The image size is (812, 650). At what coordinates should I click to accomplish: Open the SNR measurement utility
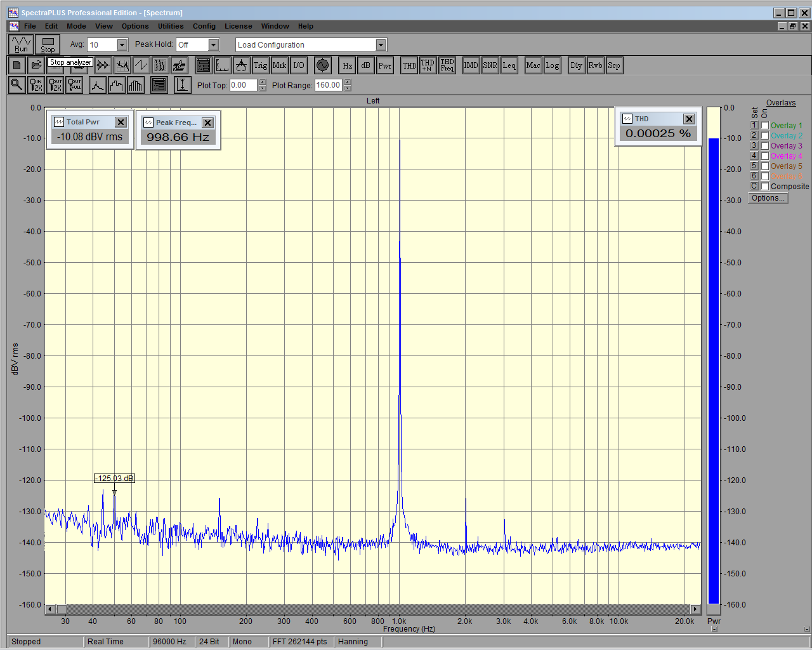tap(490, 65)
